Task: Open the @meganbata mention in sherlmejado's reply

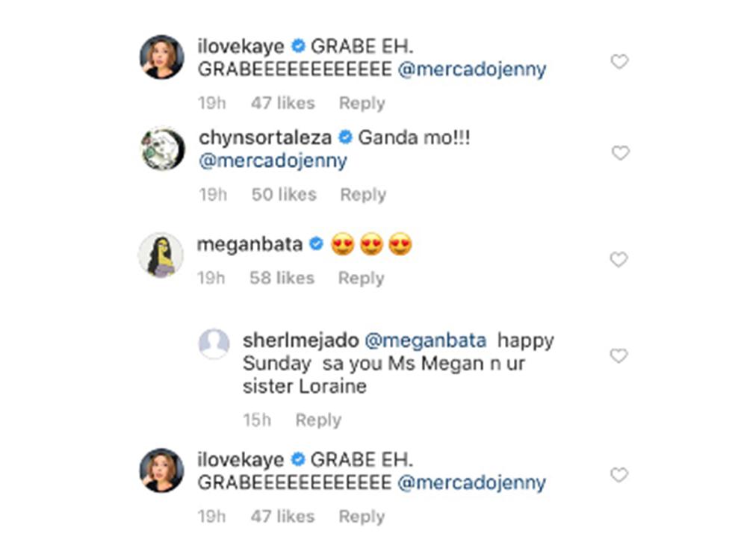Action: (x=425, y=341)
